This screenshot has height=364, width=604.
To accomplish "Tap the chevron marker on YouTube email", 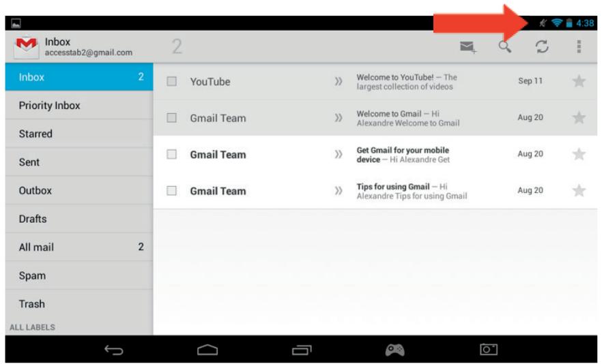I will click(x=339, y=81).
